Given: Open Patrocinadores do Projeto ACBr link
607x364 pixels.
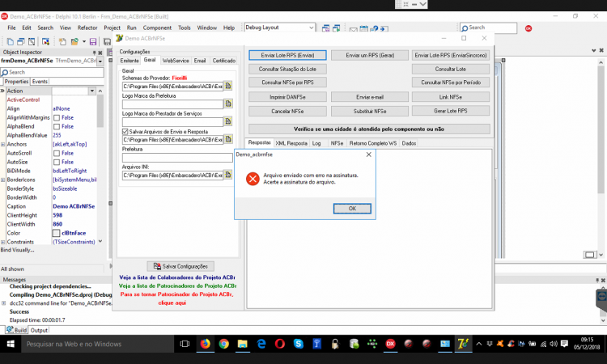Looking at the screenshot, I should point(177,286).
